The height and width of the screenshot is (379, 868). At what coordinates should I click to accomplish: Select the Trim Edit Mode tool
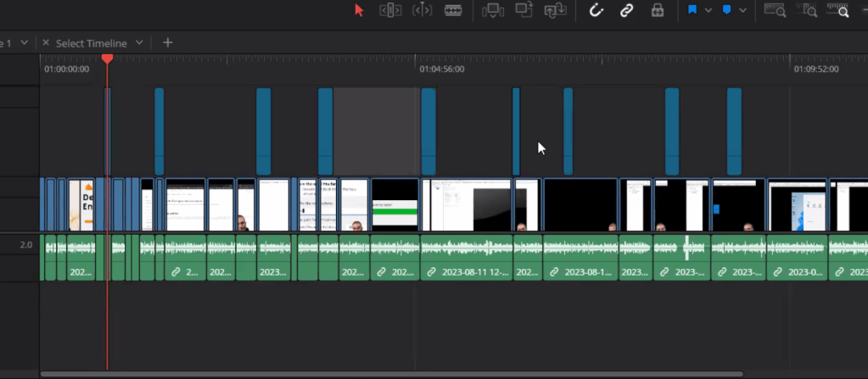(x=390, y=10)
